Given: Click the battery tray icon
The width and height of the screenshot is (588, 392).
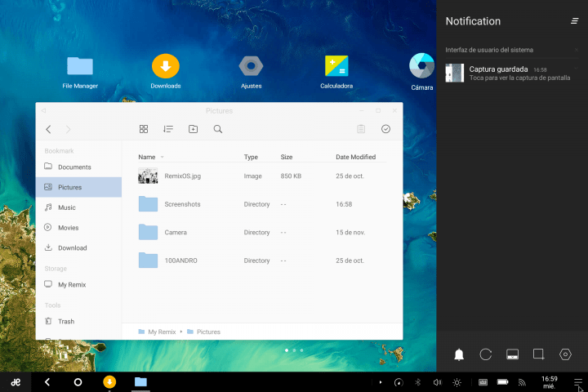Looking at the screenshot, I should [502, 382].
